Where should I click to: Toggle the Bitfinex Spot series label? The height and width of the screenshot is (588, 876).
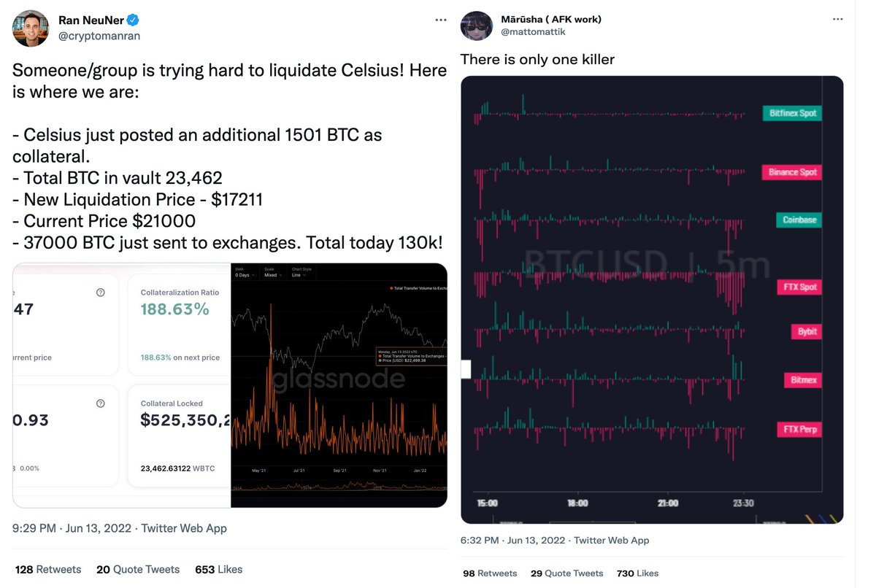point(792,113)
